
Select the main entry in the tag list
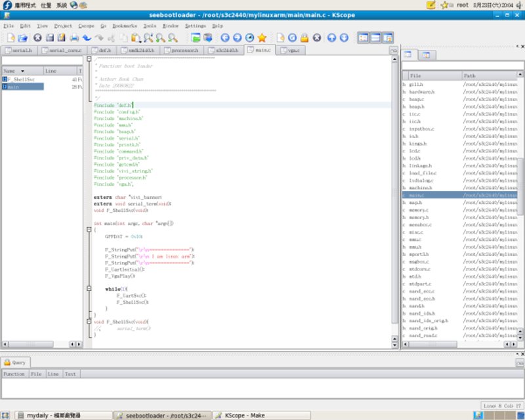[x=23, y=87]
